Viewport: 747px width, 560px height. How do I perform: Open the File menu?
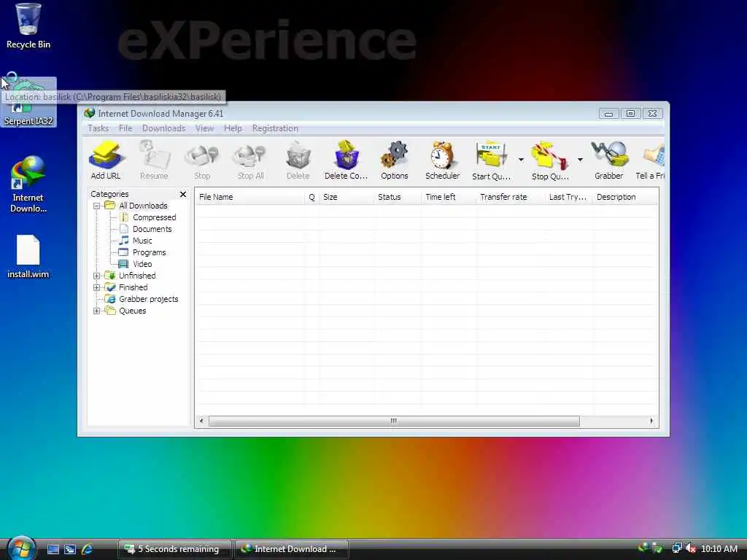pyautogui.click(x=125, y=128)
